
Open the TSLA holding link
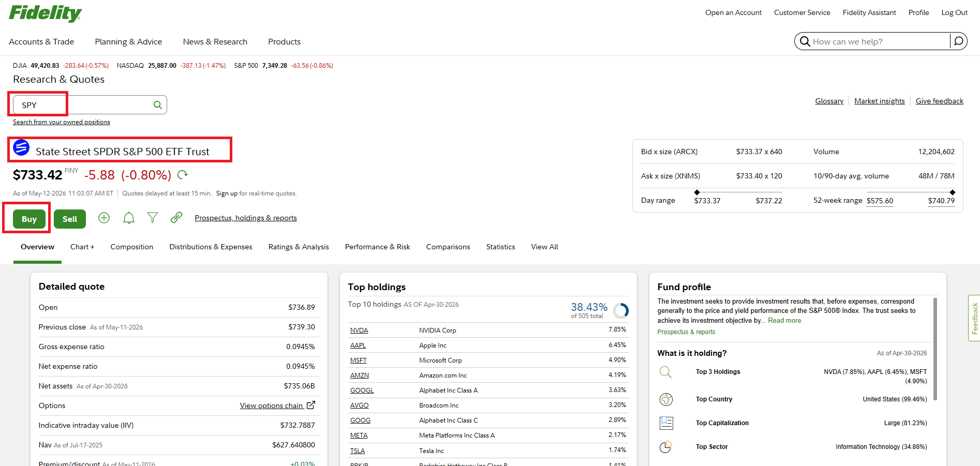click(x=358, y=450)
